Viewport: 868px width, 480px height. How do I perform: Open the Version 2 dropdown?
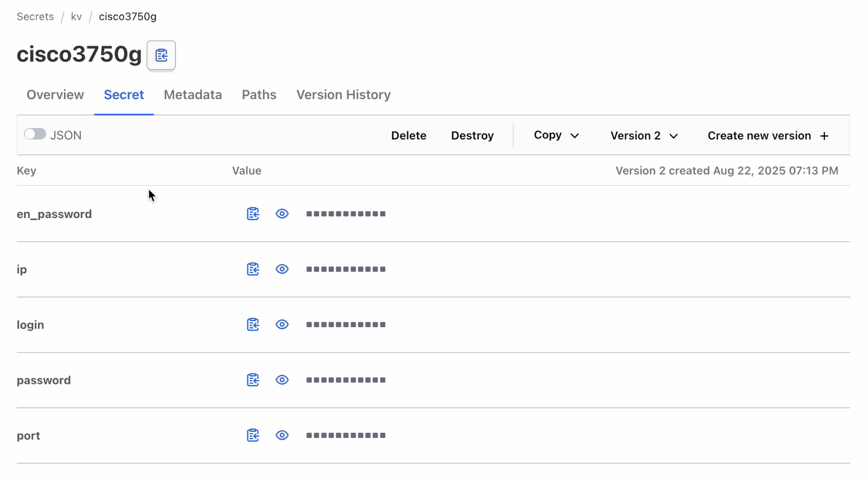644,136
